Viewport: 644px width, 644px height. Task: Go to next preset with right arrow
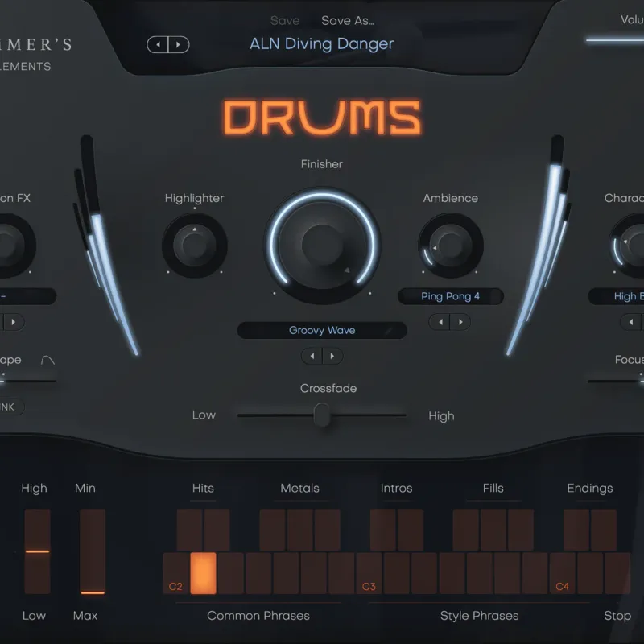click(179, 44)
